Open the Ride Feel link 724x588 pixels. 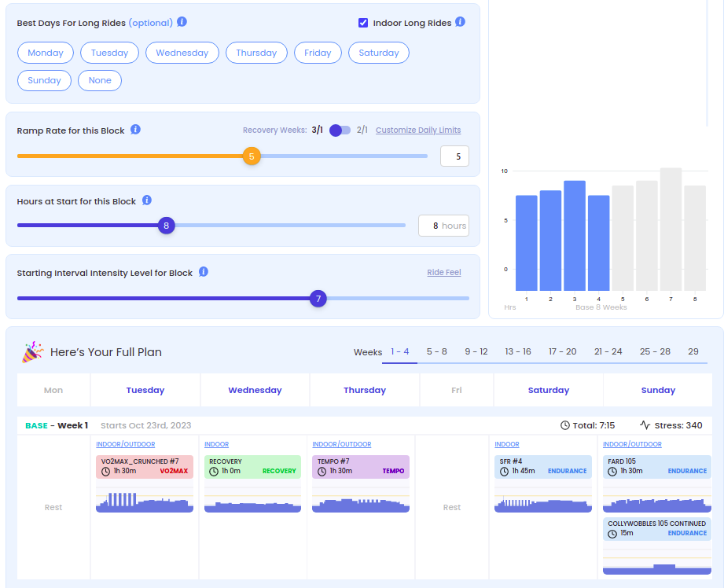(444, 273)
